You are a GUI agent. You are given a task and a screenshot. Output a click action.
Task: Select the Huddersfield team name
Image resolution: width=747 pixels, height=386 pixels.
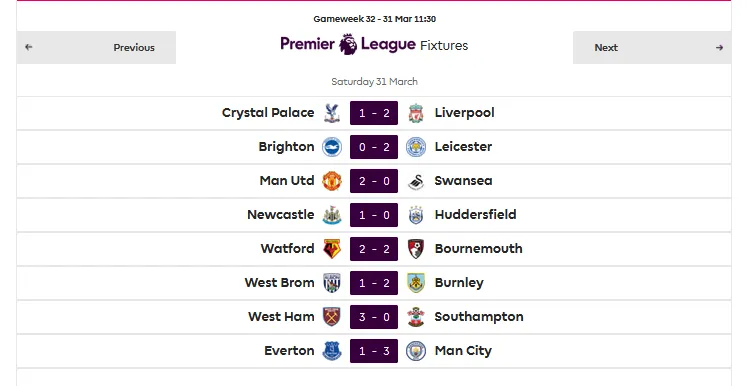(475, 214)
